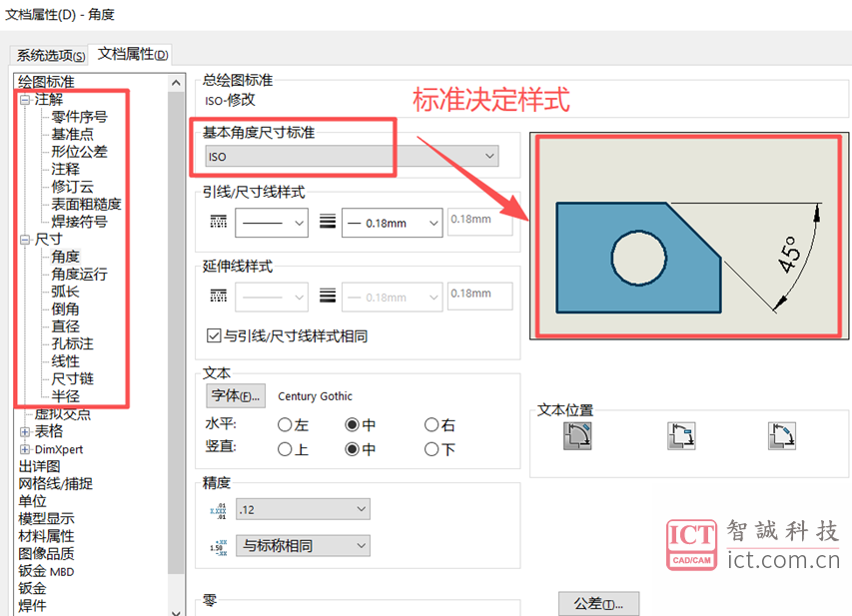The image size is (852, 616).
Task: Click the extension line style icon
Action: tap(219, 297)
